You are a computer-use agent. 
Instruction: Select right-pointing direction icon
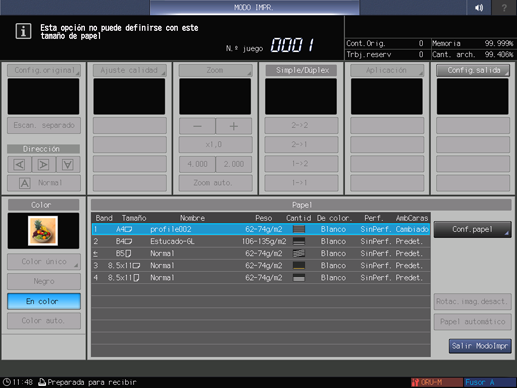(43, 164)
